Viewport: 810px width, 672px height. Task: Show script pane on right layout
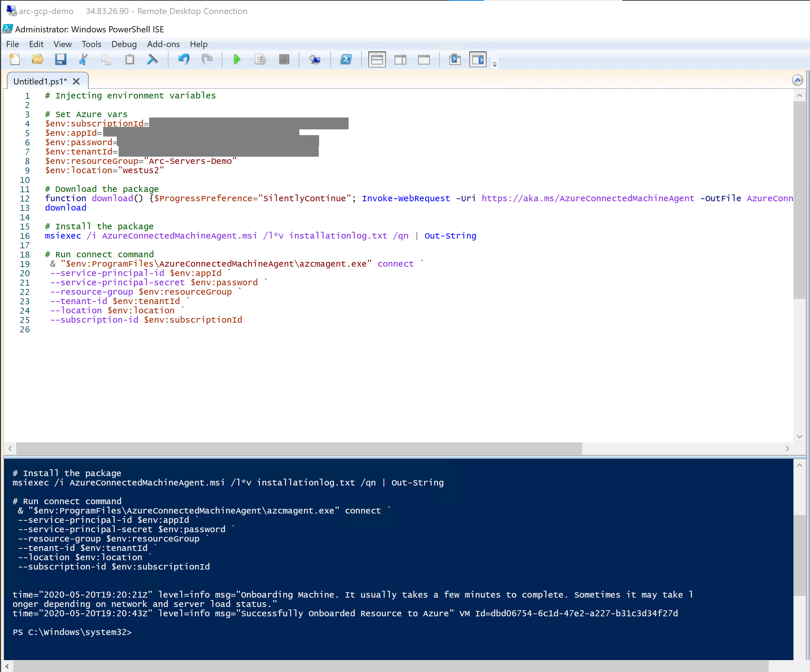(400, 60)
